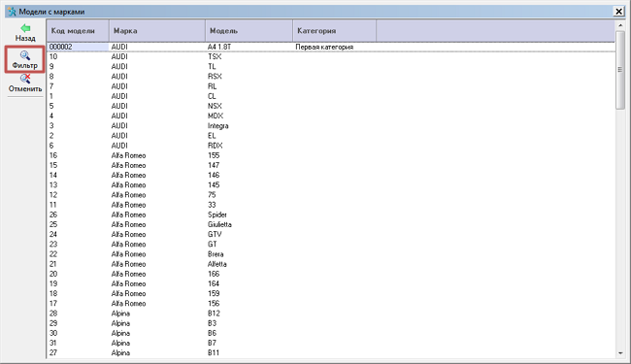Screen dimensions: 631x364
Task: Select the Alfa Romeo 146 row
Action: click(331, 175)
